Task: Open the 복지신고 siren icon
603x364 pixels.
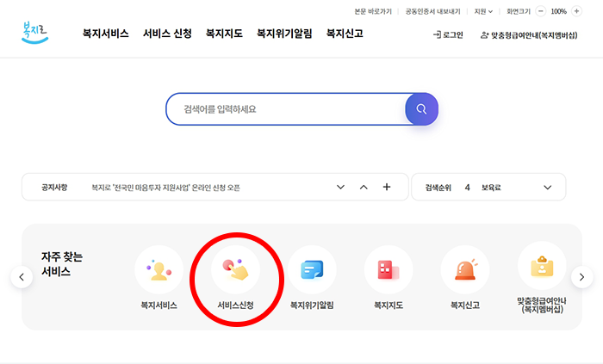Action: (x=465, y=269)
